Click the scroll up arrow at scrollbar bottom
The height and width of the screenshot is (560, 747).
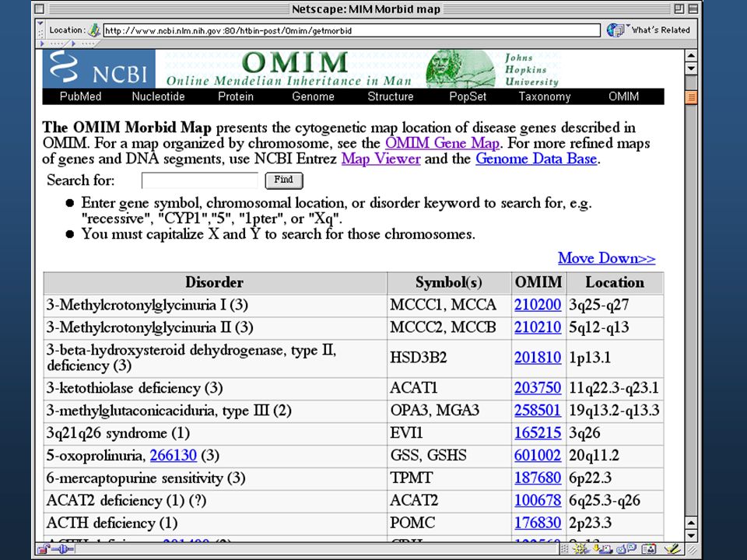coord(691,523)
